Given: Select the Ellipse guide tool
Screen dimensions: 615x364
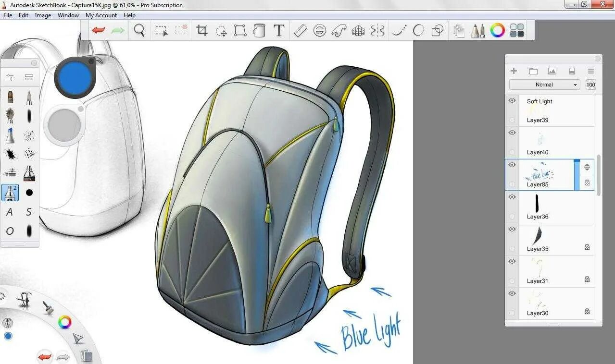Looking at the screenshot, I should (319, 31).
